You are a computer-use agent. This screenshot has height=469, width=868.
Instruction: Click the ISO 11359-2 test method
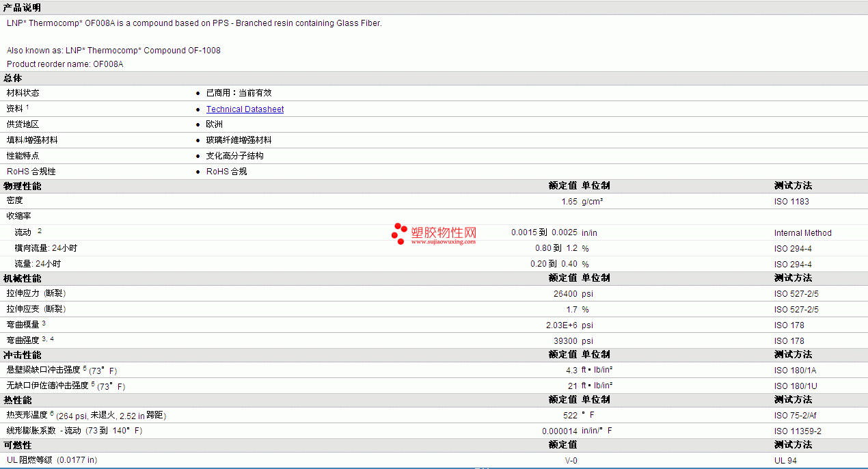click(798, 431)
